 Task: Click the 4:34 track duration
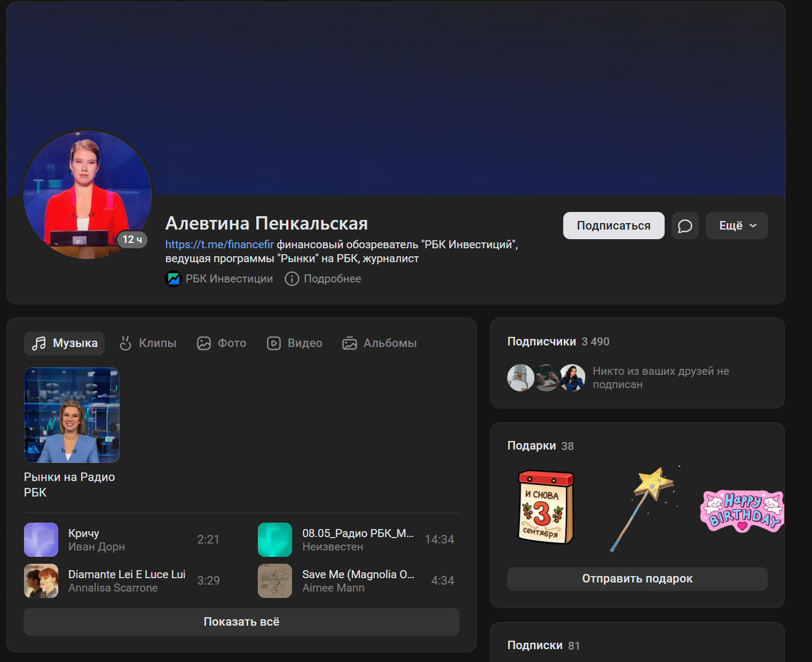[443, 581]
